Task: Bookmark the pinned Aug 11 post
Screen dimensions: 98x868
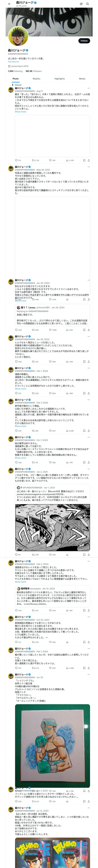Action: pyautogui.click(x=84, y=160)
